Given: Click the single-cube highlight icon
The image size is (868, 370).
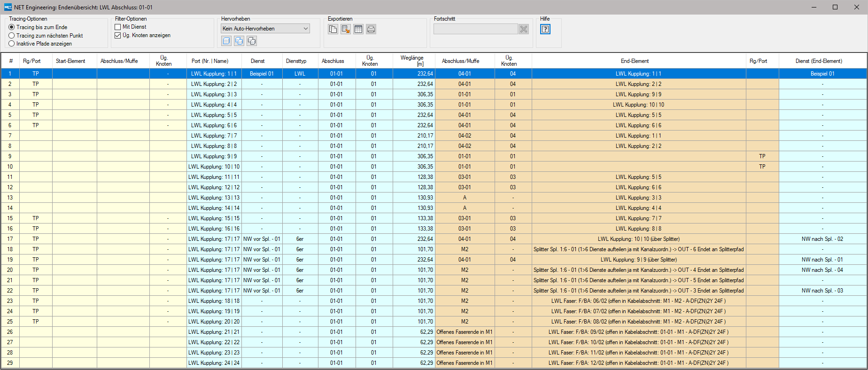Looking at the screenshot, I should 226,41.
